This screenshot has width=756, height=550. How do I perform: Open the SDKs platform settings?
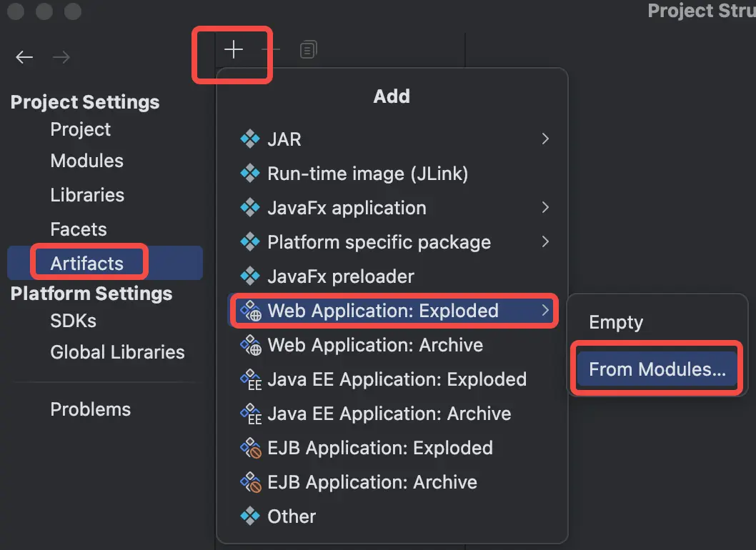[74, 321]
